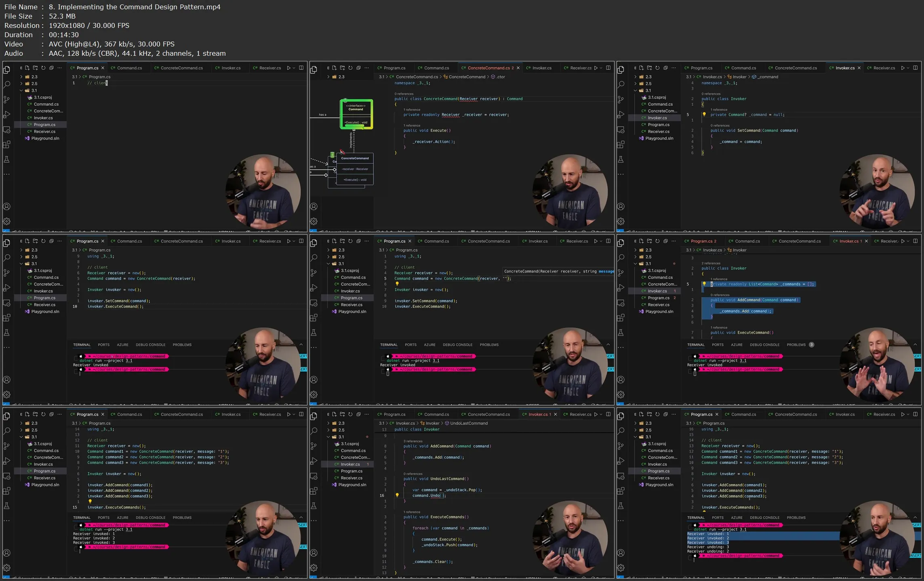Click 'Receiver undoing: 3' terminal line
The height and width of the screenshot is (581, 924).
(x=708, y=547)
